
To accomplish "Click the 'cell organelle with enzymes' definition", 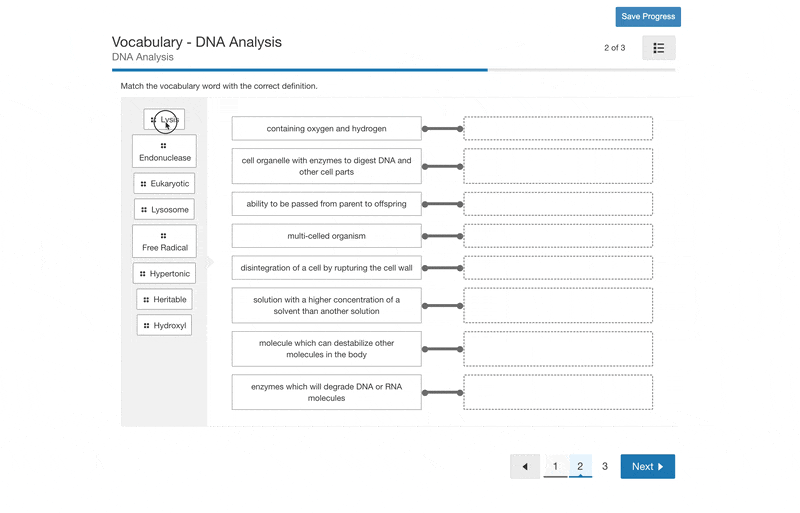I will pyautogui.click(x=327, y=166).
